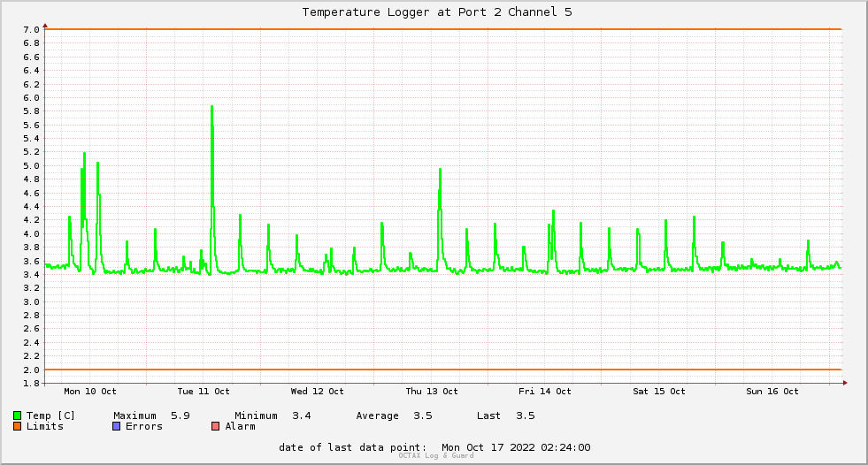Click the tallest temperature peak on Tue 11 Oct
Viewport: 868px width, 465px height.
pyautogui.click(x=212, y=107)
